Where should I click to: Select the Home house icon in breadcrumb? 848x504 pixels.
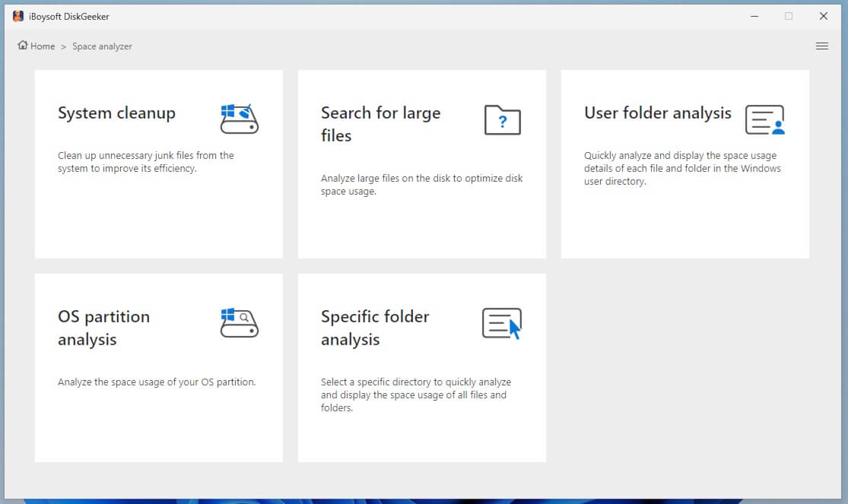(x=21, y=46)
